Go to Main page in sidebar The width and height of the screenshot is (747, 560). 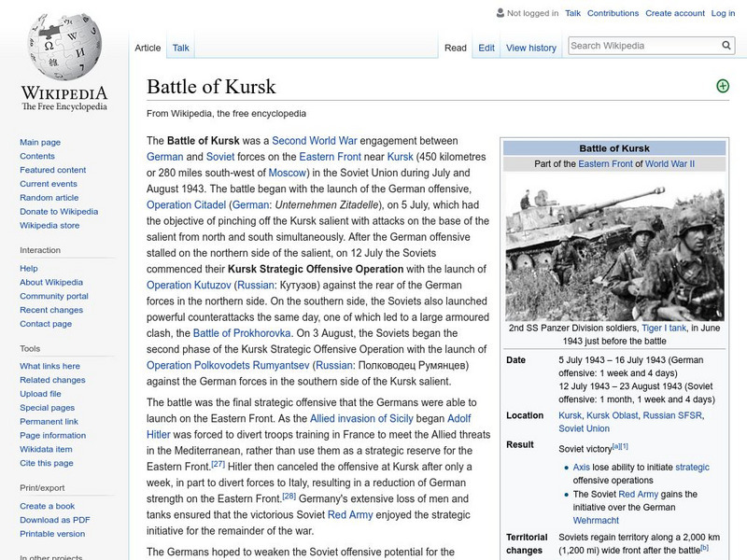pyautogui.click(x=40, y=142)
